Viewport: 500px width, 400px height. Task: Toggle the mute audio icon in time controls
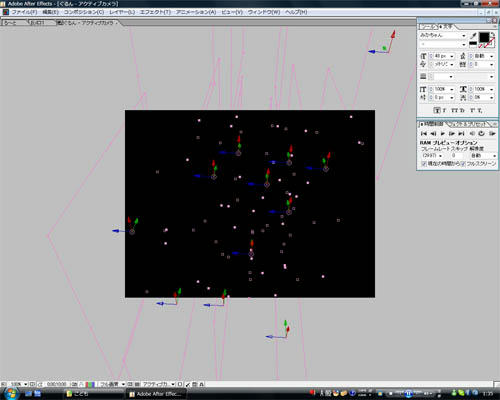click(472, 133)
